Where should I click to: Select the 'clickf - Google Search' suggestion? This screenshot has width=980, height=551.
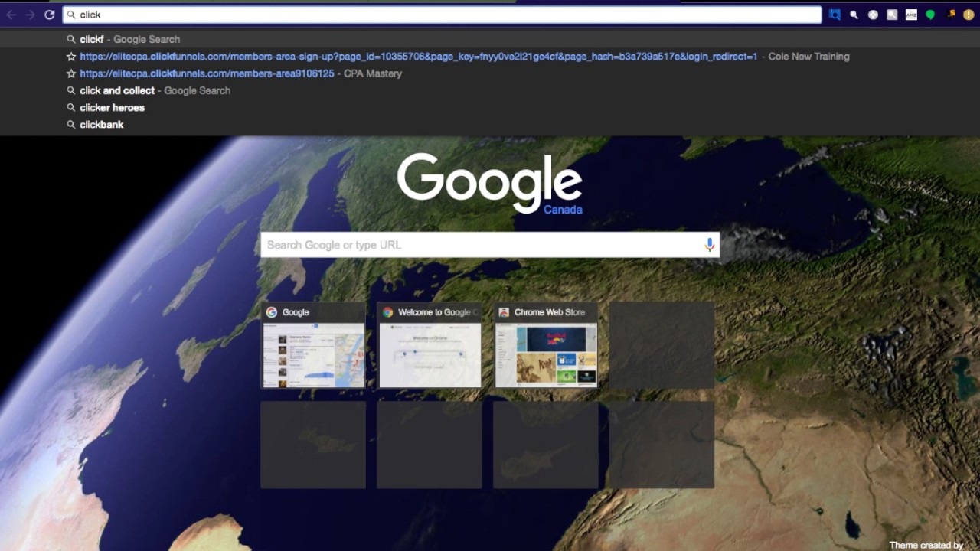pos(490,39)
